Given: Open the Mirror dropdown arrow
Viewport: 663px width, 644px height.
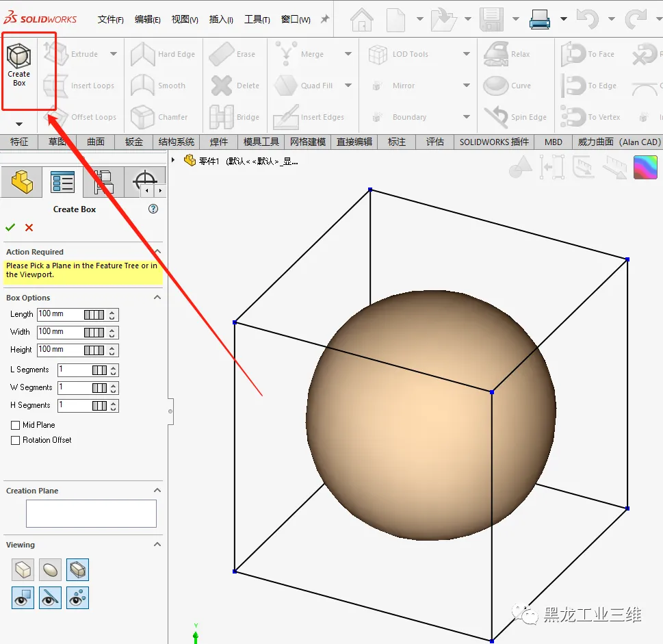Looking at the screenshot, I should (467, 85).
